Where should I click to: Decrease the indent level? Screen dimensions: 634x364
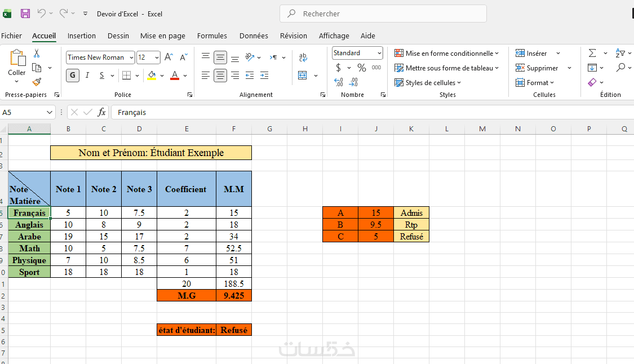(250, 76)
